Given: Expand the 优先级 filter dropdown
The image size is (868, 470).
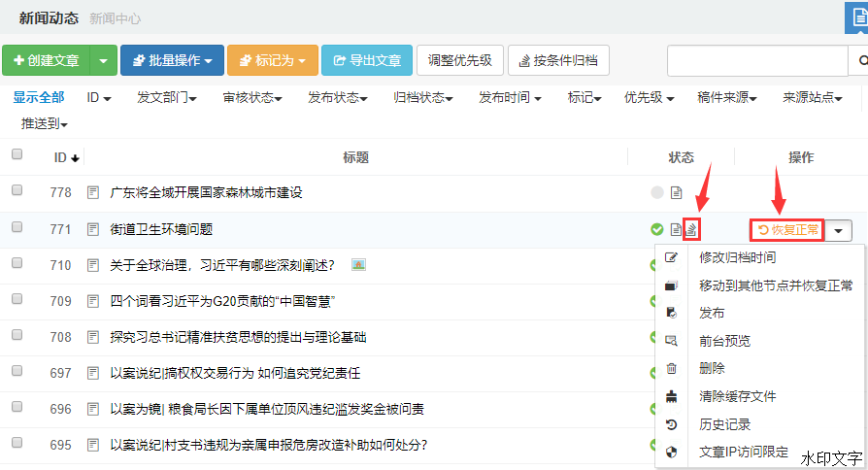Looking at the screenshot, I should point(649,97).
